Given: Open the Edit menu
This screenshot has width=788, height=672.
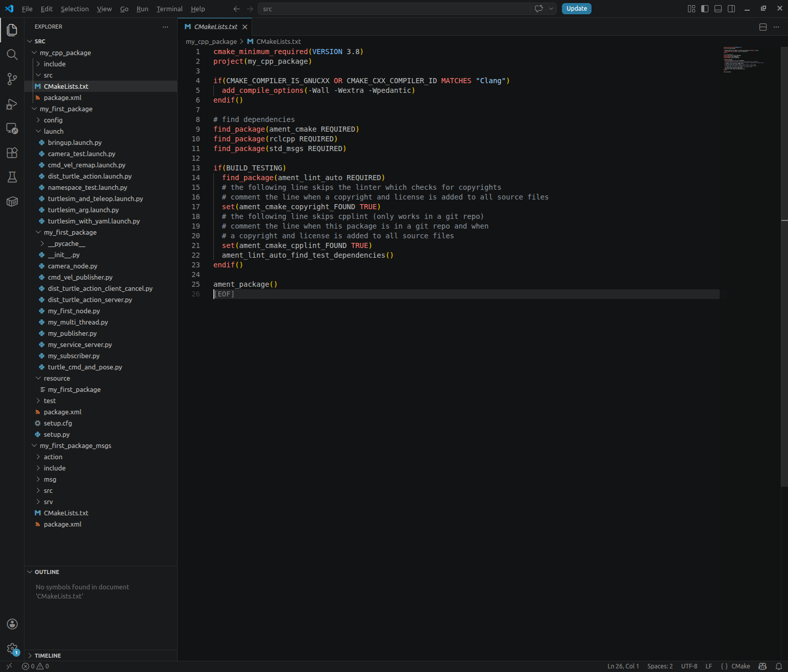Looking at the screenshot, I should click(x=46, y=9).
